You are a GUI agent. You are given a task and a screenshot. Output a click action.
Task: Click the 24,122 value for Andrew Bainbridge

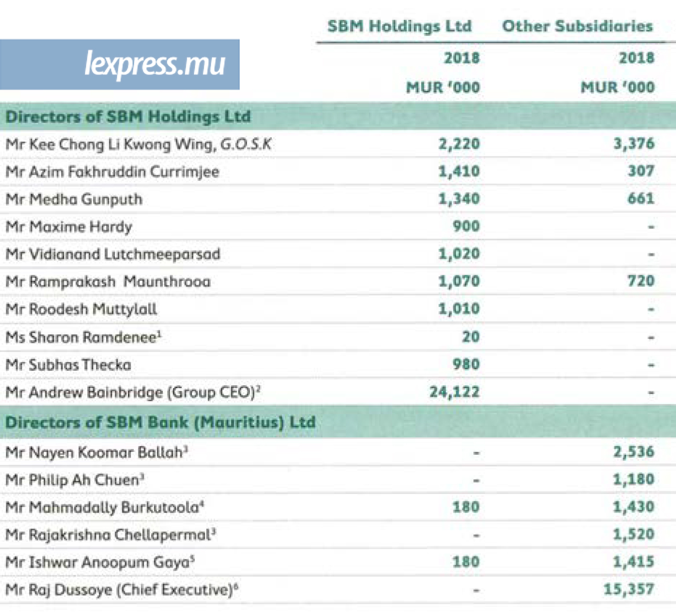(x=454, y=391)
